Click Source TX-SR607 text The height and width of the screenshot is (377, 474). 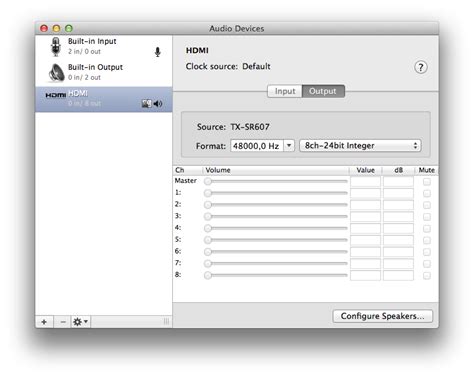point(233,127)
